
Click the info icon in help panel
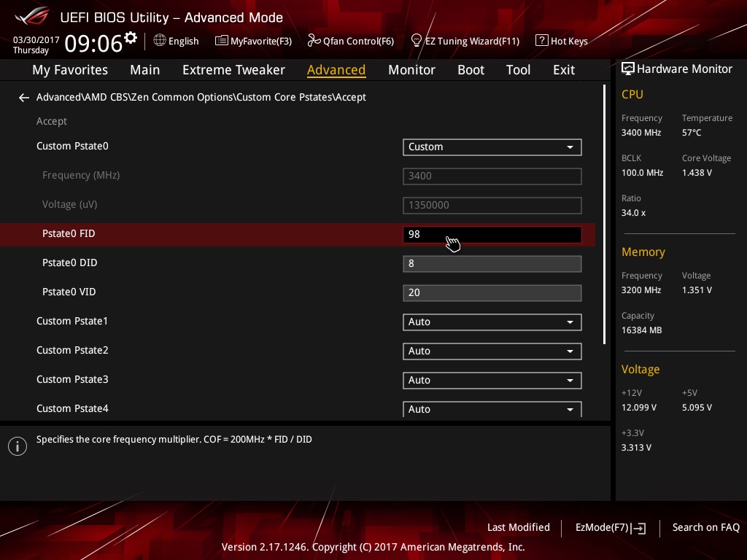[18, 446]
